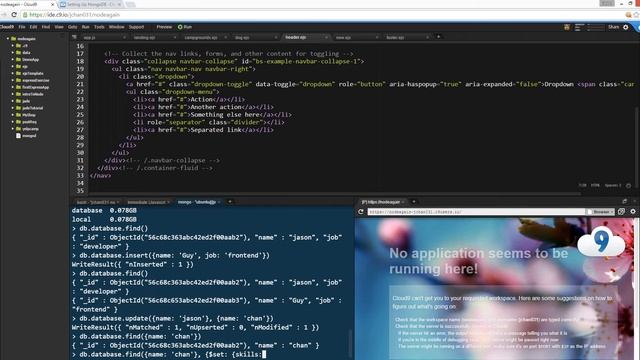Reload the preview pane
The height and width of the screenshot is (360, 640).
point(361,212)
